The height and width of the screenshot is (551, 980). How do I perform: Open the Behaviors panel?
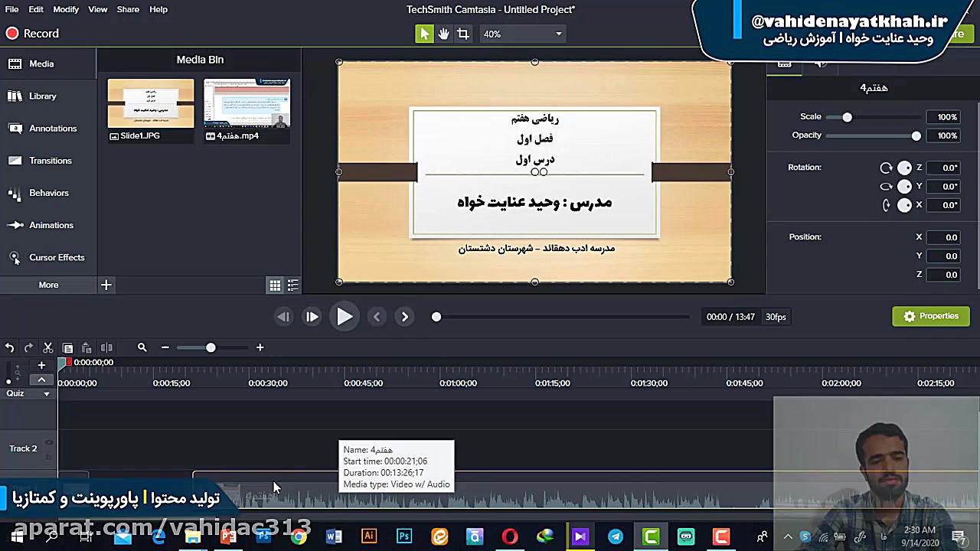48,193
